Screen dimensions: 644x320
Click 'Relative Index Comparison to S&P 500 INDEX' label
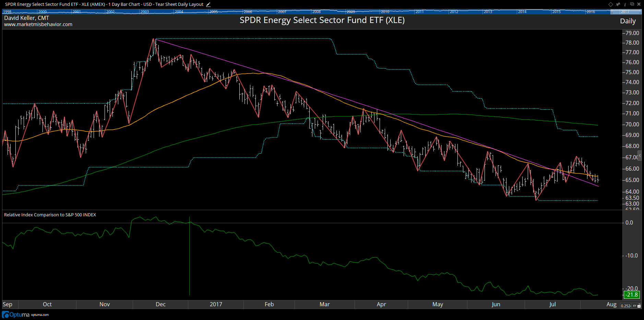pos(50,215)
